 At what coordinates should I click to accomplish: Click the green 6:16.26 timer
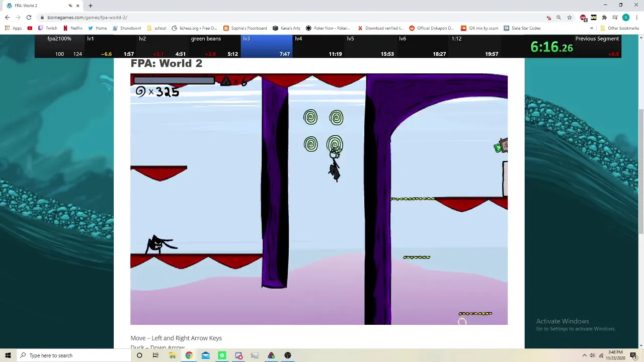[551, 47]
